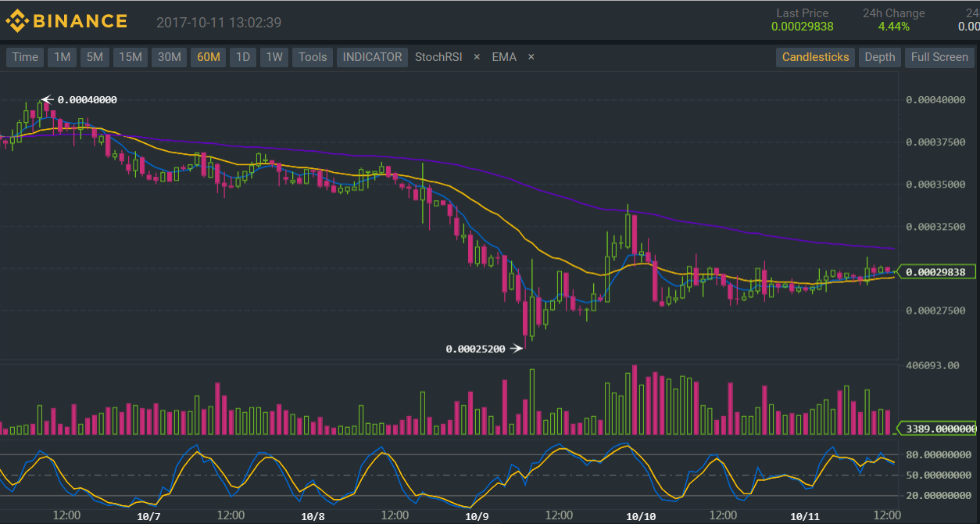Click the 0.00027500 price axis label
The image size is (980, 524).
pyautogui.click(x=936, y=310)
